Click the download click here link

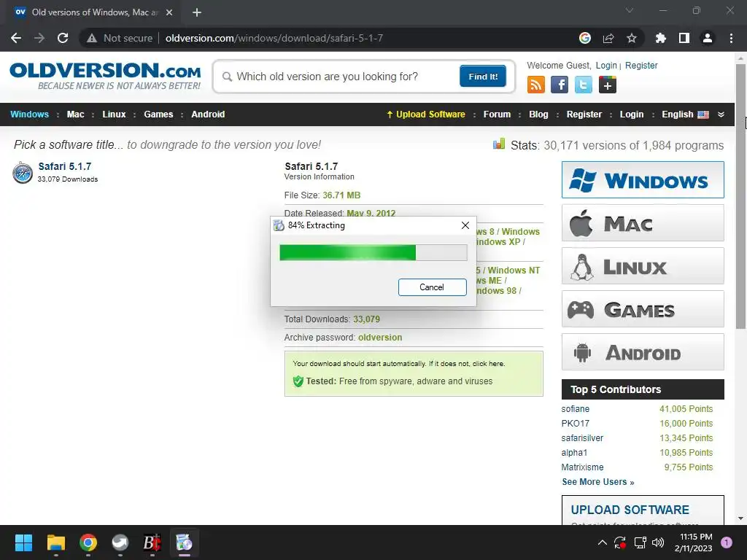pos(488,363)
